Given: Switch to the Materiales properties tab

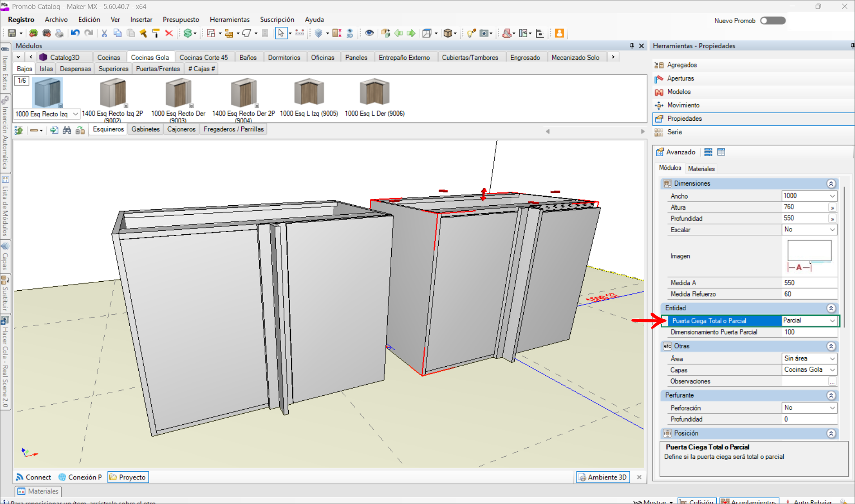Looking at the screenshot, I should pos(701,169).
